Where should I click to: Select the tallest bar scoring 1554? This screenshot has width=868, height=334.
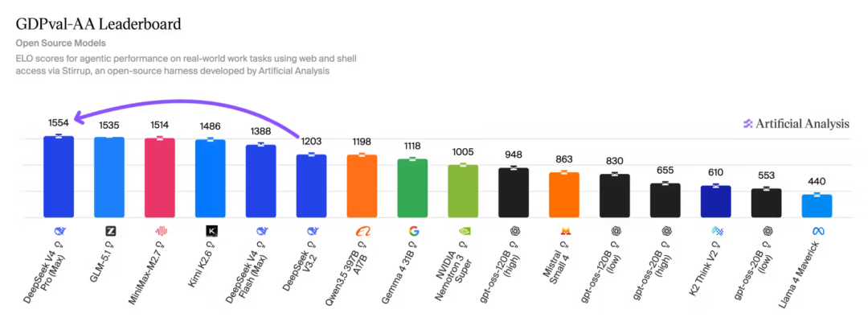pos(59,177)
